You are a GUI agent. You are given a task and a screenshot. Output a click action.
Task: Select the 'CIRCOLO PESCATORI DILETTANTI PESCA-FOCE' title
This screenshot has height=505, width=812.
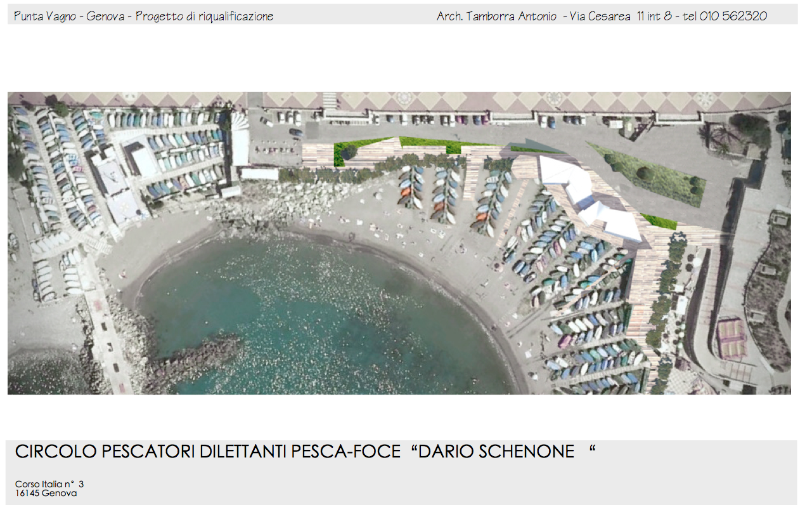coord(208,452)
